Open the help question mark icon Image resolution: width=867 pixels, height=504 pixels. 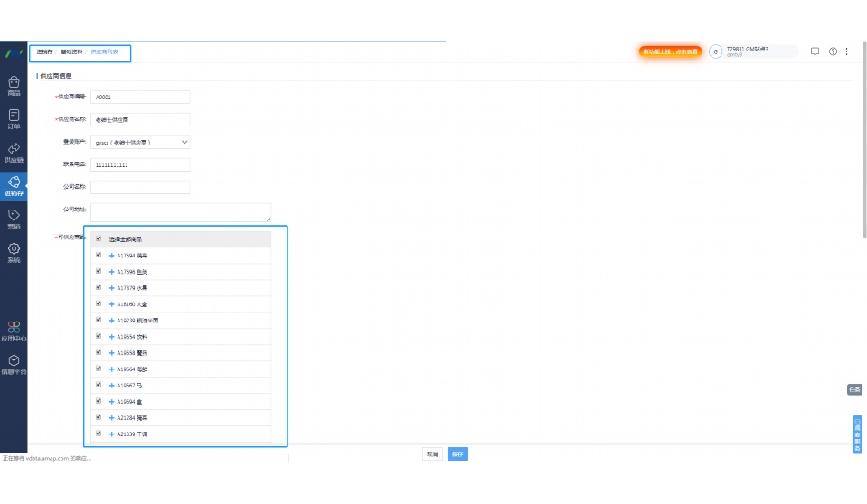[833, 51]
